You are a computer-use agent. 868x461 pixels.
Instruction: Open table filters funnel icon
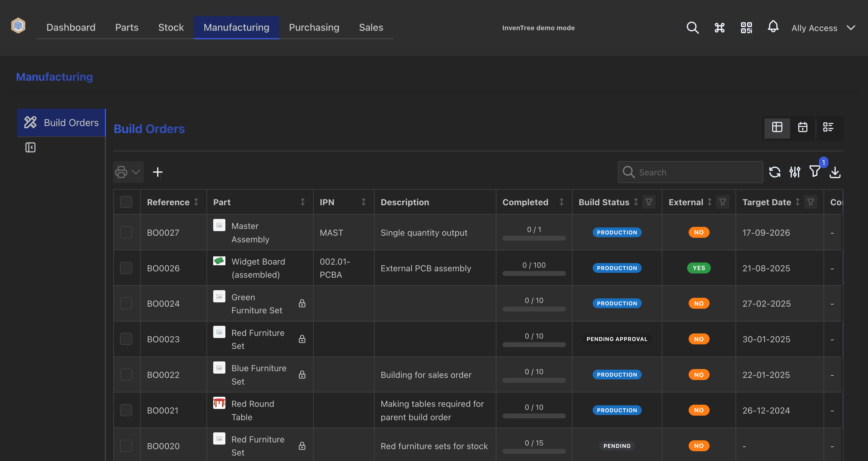click(x=815, y=171)
